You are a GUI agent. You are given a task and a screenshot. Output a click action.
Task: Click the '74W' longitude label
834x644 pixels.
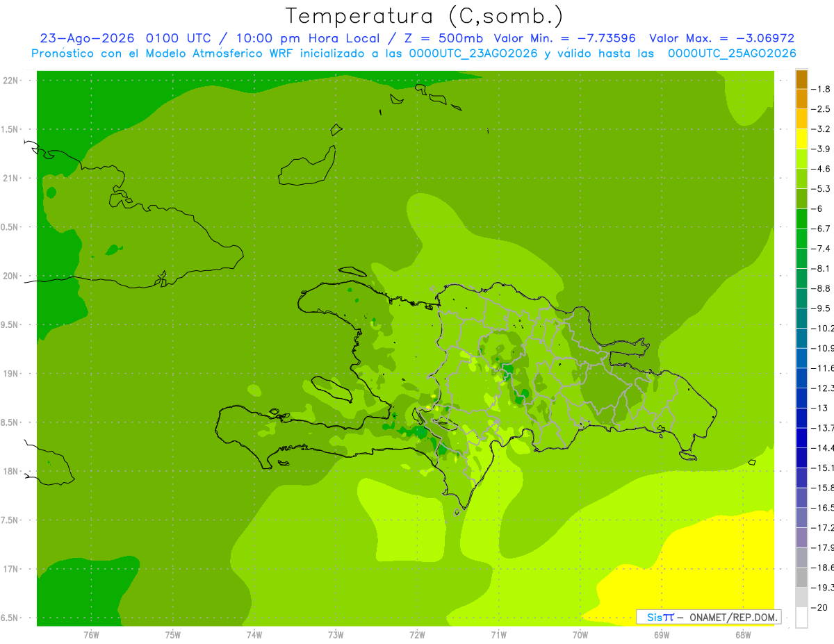point(254,634)
